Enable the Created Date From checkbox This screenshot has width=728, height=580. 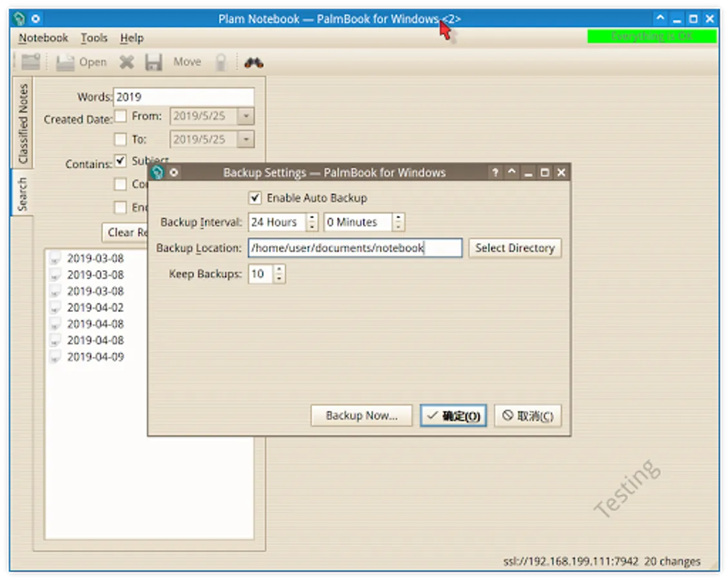[120, 116]
